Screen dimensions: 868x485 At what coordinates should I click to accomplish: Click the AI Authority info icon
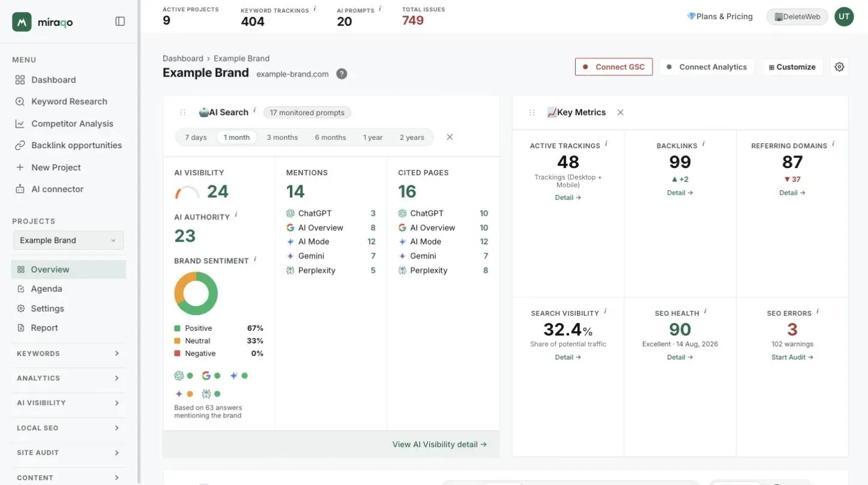point(236,215)
